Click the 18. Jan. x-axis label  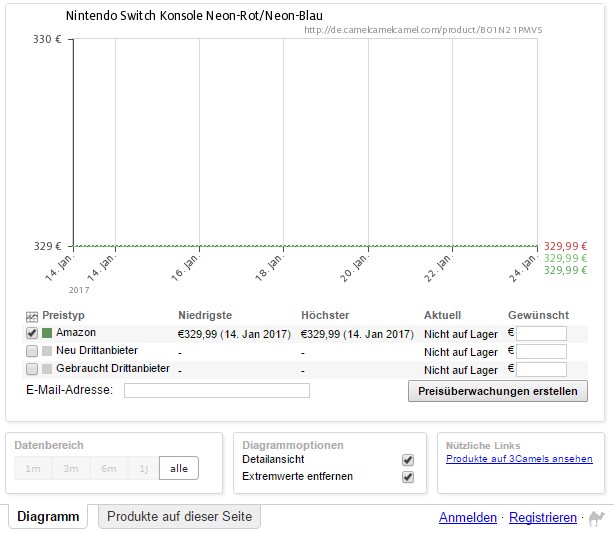pos(269,268)
